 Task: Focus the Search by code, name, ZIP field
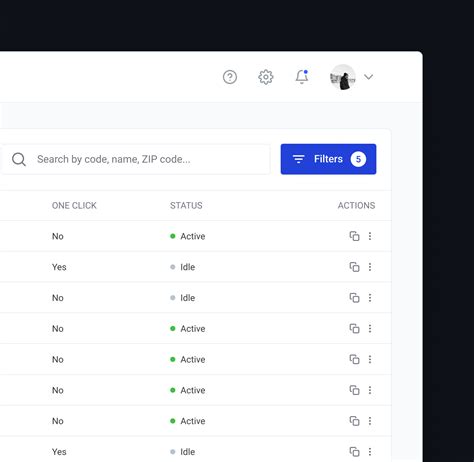[x=135, y=159]
